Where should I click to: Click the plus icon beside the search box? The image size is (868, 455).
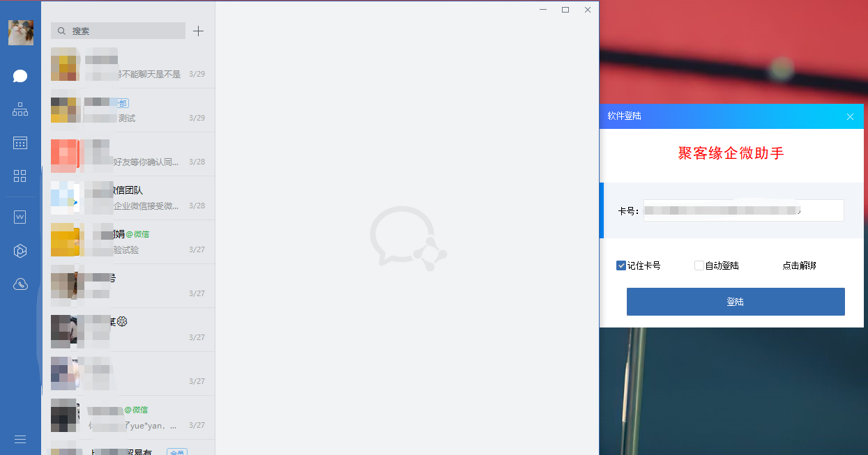(x=199, y=31)
